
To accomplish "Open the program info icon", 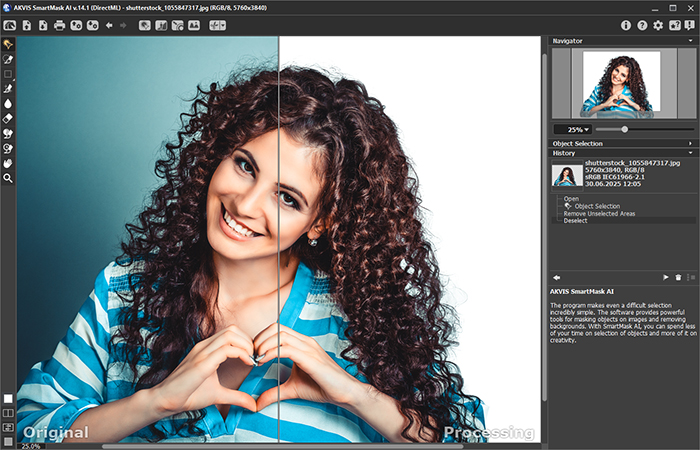I will tap(626, 25).
